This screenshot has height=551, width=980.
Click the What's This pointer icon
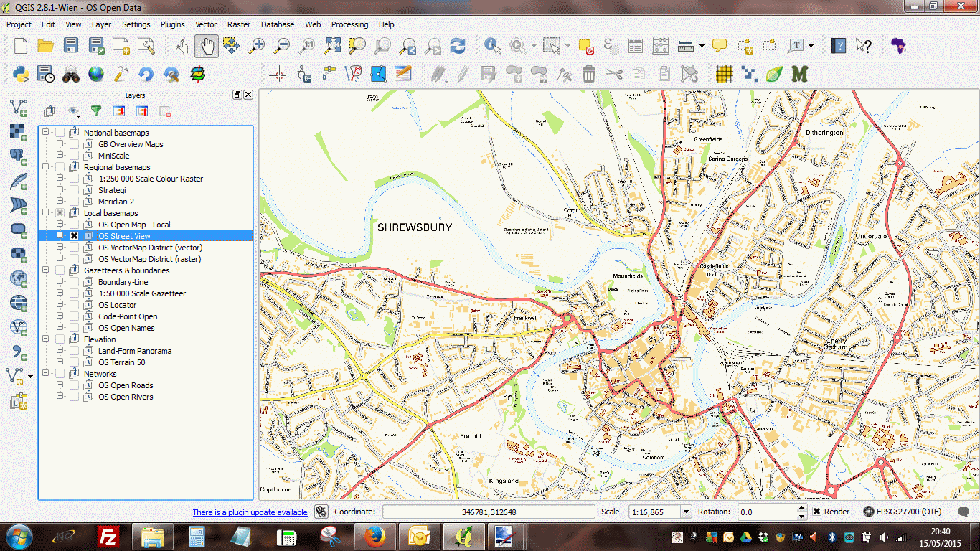(x=864, y=46)
